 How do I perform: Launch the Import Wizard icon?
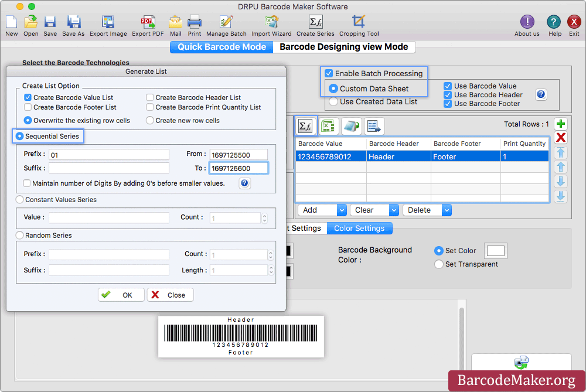[271, 22]
